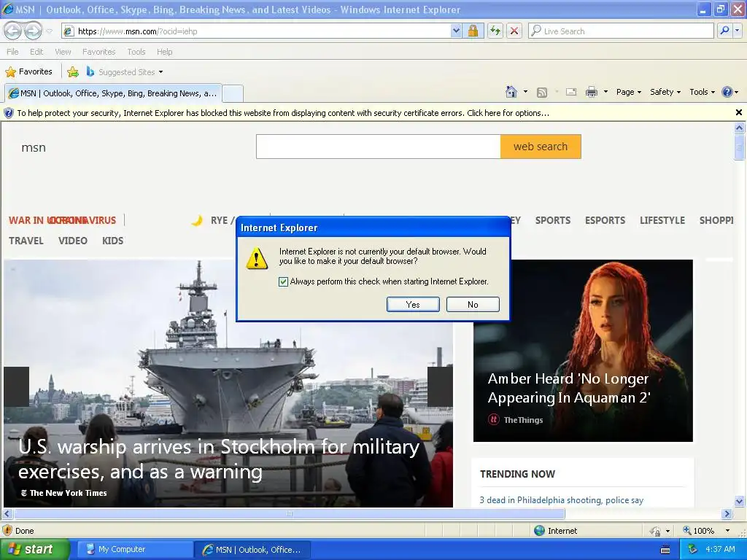Open the ESPORTS navigation link
The width and height of the screenshot is (747, 560).
coord(605,220)
